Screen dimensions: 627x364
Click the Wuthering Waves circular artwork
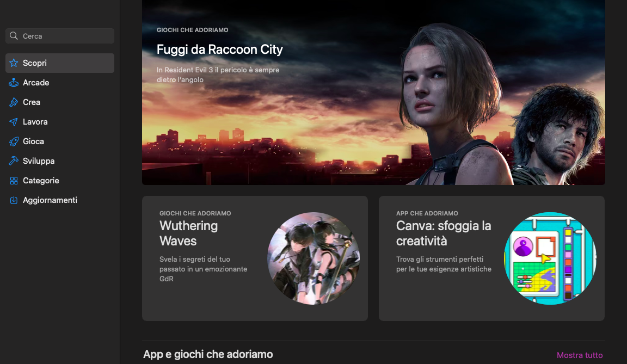[x=313, y=258]
